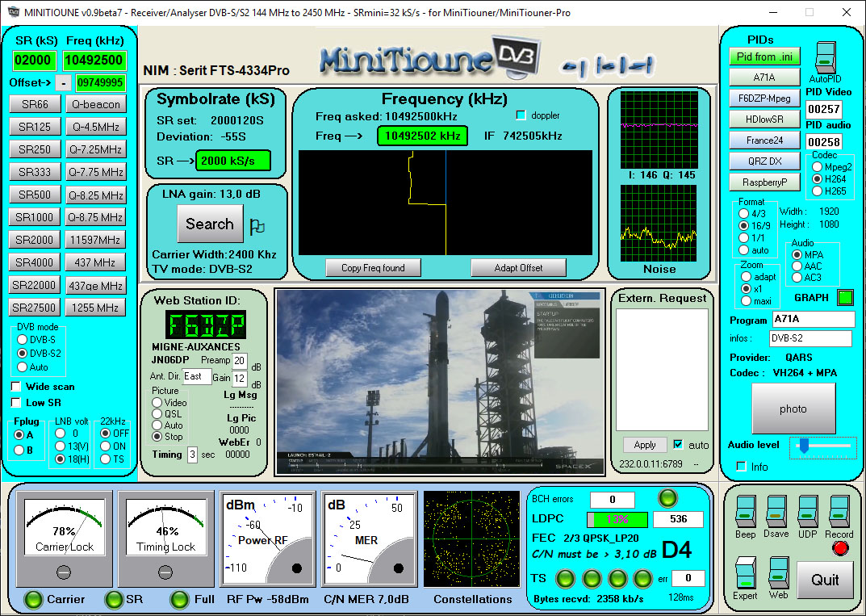
Task: Flip the AutoPID switch
Action: point(825,57)
